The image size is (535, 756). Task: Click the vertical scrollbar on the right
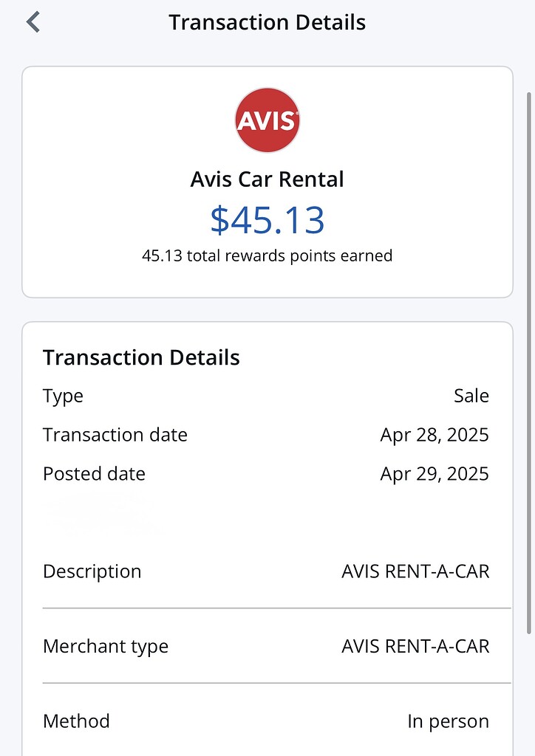[x=528, y=362]
